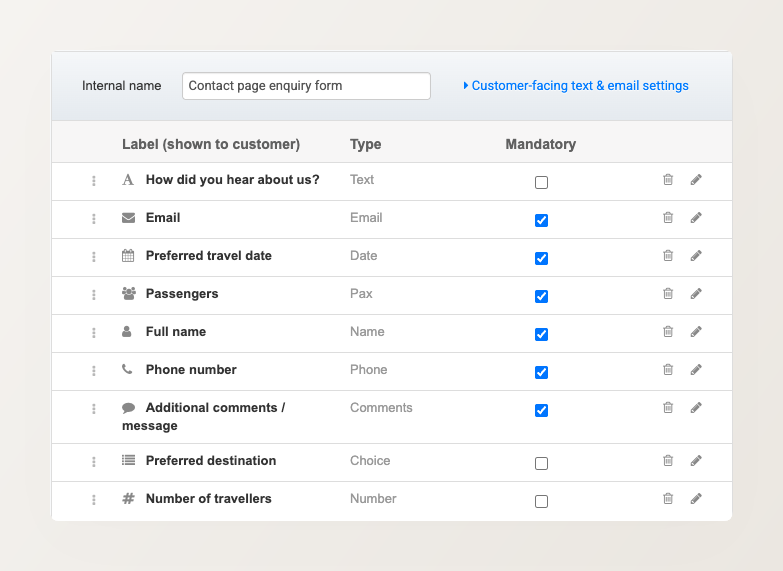
Task: Click the Internal name text field
Action: coord(306,86)
